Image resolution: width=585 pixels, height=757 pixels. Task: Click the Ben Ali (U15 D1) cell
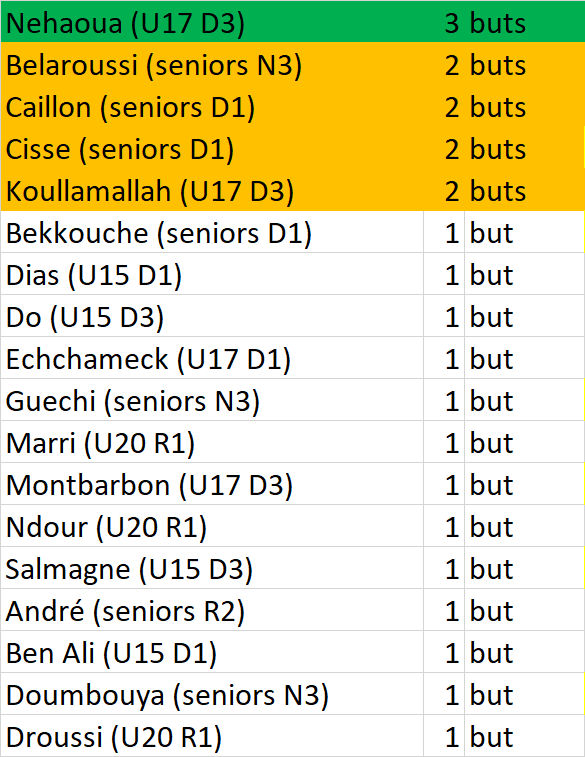tap(212, 652)
